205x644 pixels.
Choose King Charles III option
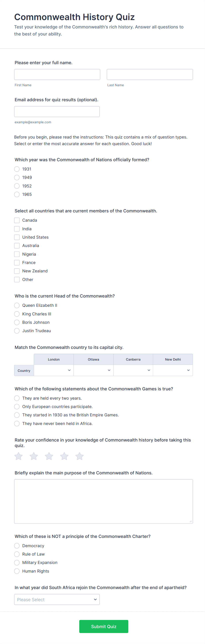(17, 314)
